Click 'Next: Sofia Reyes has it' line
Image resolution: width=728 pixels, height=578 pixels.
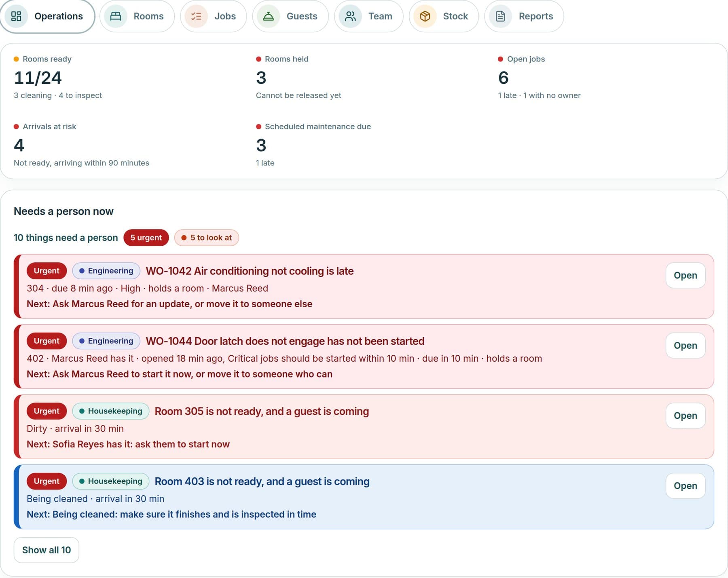tap(128, 444)
